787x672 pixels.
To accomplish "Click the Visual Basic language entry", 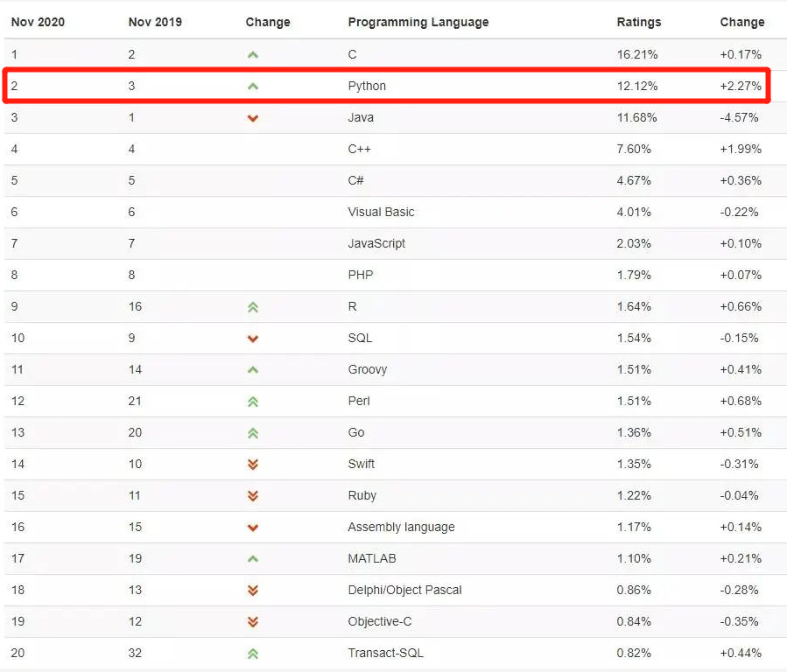I will [x=381, y=213].
